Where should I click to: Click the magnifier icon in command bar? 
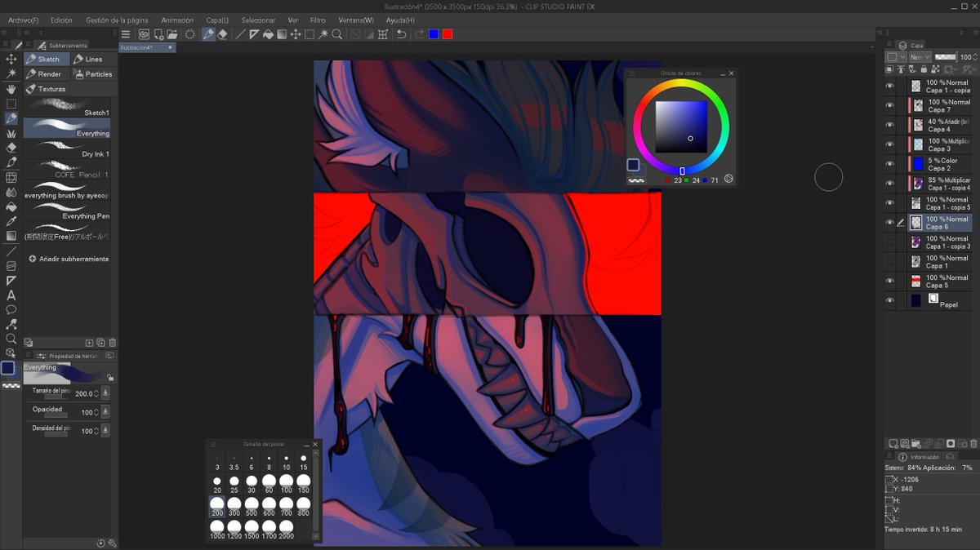pyautogui.click(x=337, y=34)
